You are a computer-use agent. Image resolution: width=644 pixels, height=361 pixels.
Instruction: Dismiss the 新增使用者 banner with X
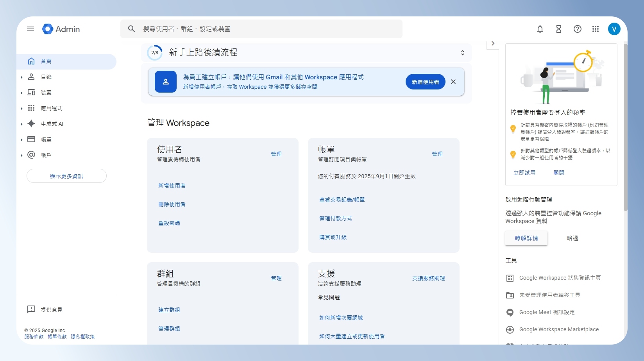click(453, 82)
